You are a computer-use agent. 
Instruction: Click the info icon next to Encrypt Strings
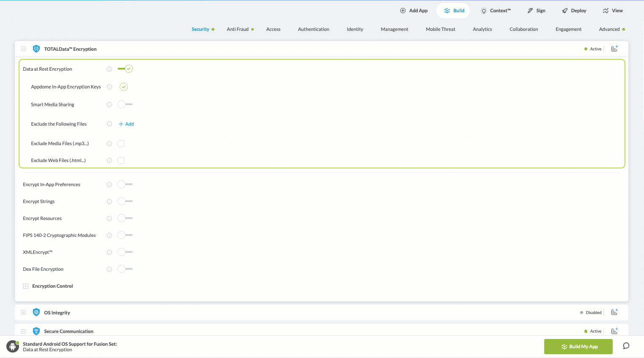pyautogui.click(x=109, y=201)
